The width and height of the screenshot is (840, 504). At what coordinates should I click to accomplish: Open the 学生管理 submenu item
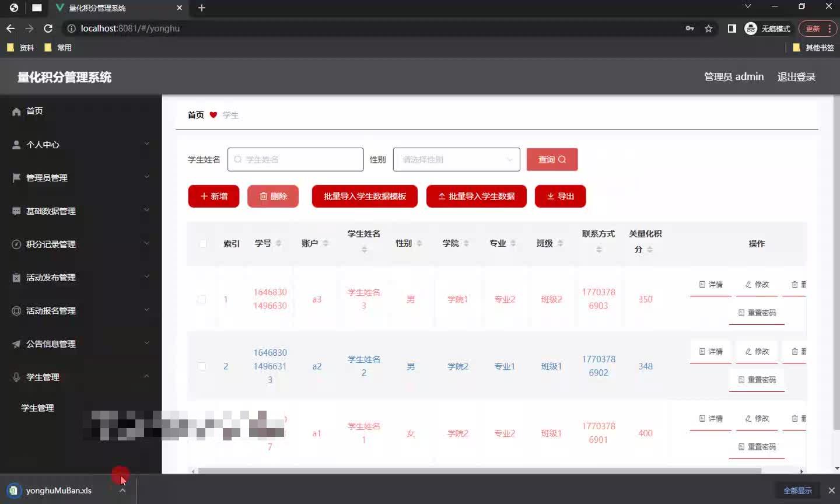point(37,408)
